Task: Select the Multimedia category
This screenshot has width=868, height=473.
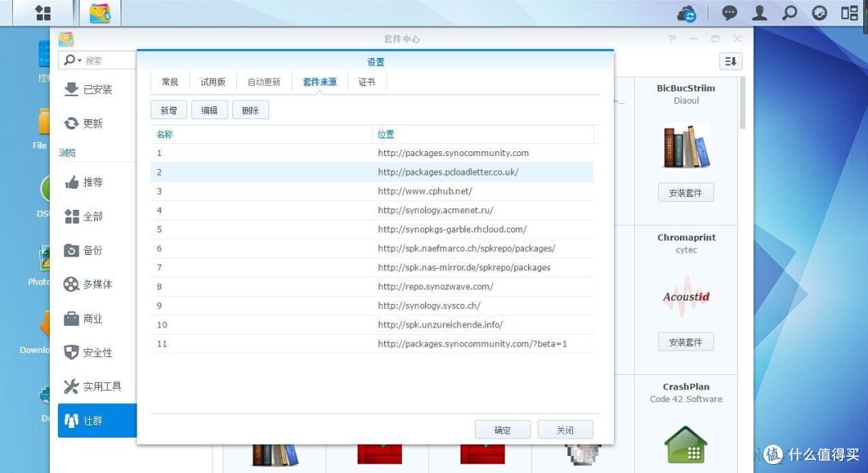Action: tap(97, 284)
